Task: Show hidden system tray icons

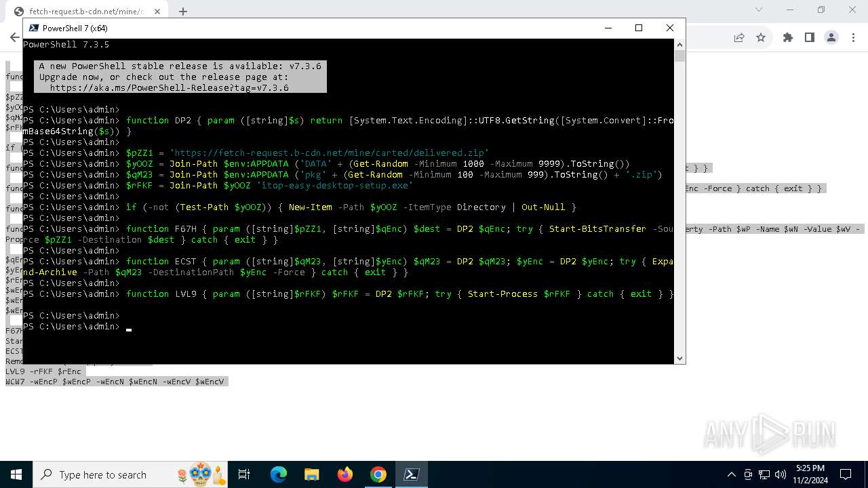Action: [x=731, y=474]
